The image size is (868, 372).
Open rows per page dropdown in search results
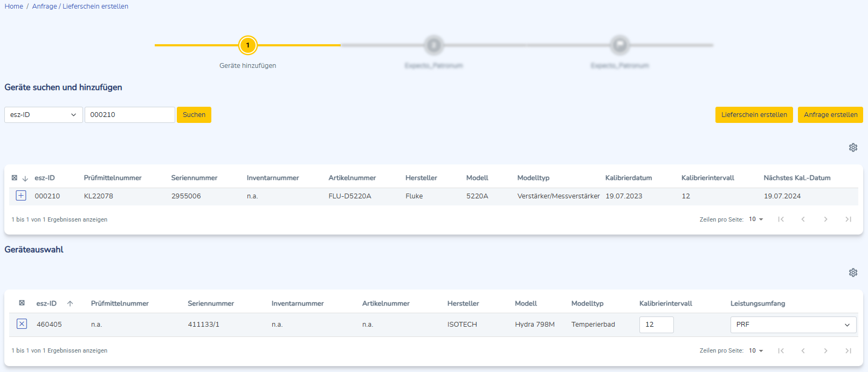pos(756,219)
